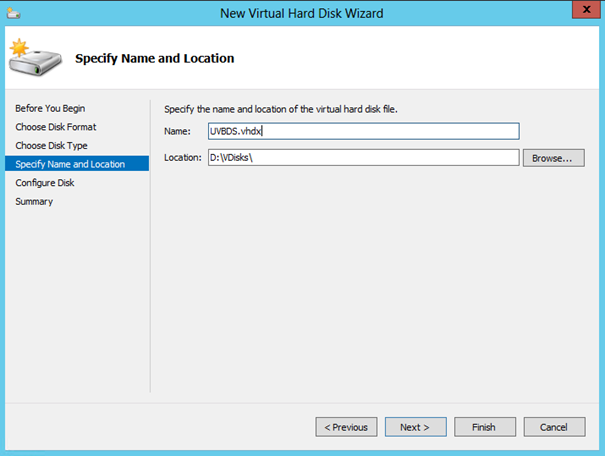The image size is (605, 456).
Task: Jump to Configure Disk step
Action: (x=45, y=182)
